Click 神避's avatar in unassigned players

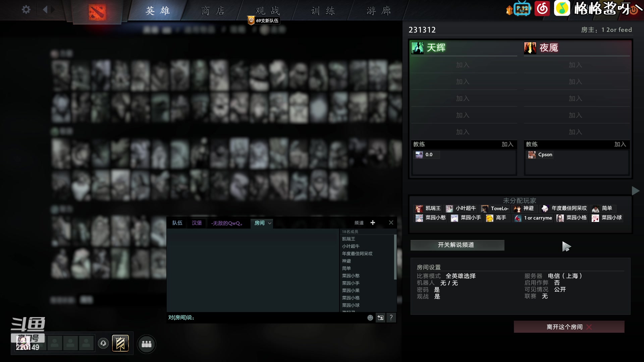(x=517, y=208)
